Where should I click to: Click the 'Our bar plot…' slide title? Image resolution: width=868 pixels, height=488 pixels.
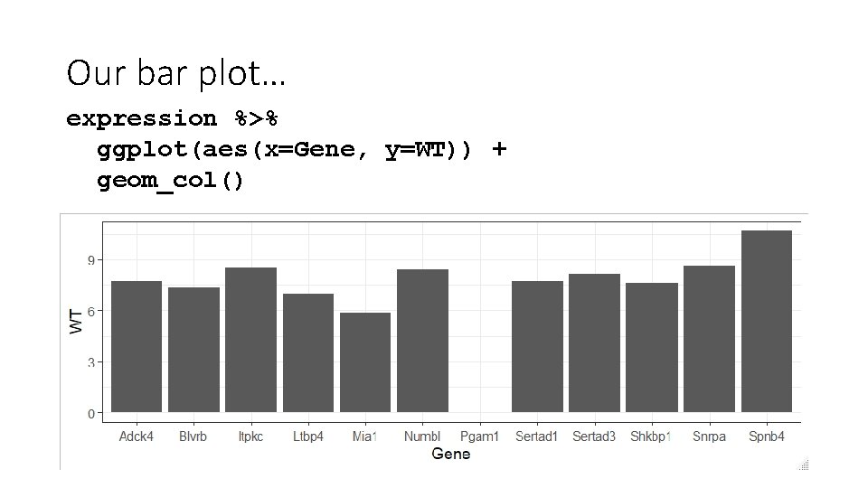[175, 73]
